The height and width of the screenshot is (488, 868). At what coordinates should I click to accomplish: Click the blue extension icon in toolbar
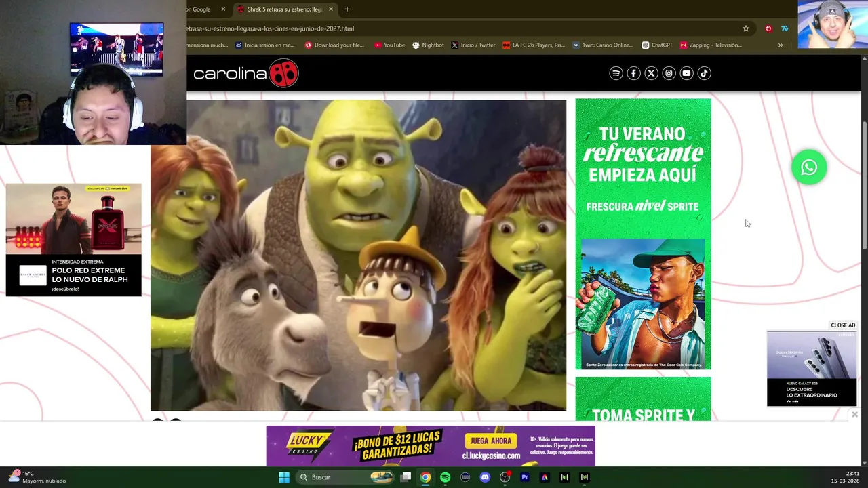pos(785,28)
